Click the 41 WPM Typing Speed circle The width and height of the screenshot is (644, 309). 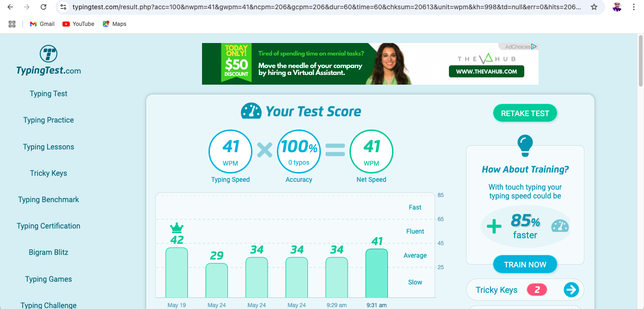[x=231, y=152]
